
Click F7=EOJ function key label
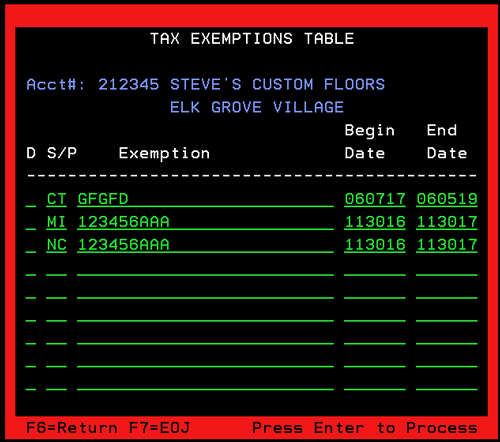pos(159,428)
